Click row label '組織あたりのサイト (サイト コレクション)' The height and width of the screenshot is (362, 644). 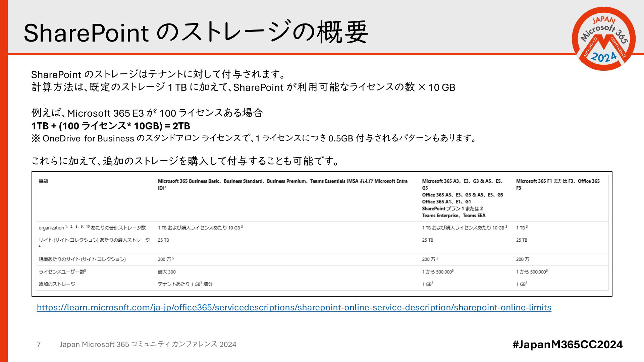click(x=82, y=259)
